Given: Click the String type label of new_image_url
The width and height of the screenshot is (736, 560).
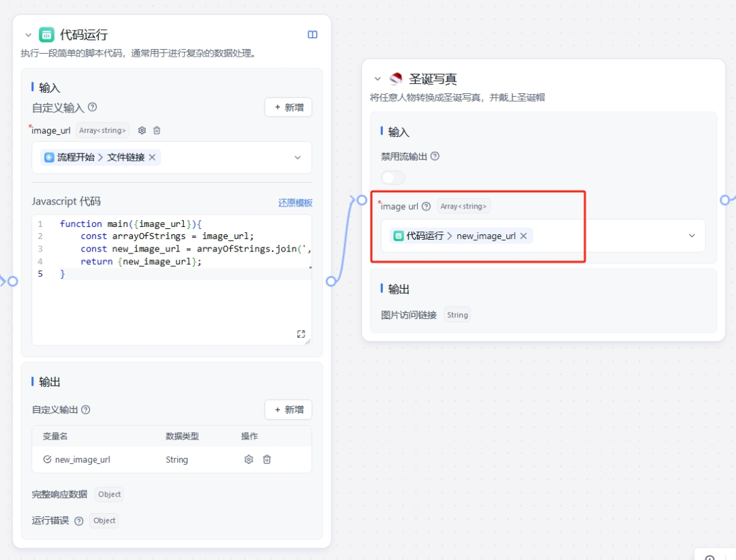Looking at the screenshot, I should point(177,460).
